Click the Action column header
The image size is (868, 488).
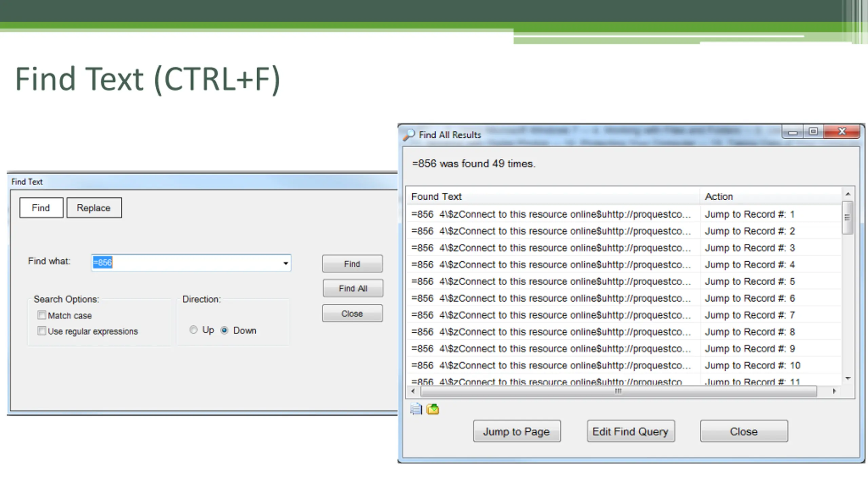771,197
